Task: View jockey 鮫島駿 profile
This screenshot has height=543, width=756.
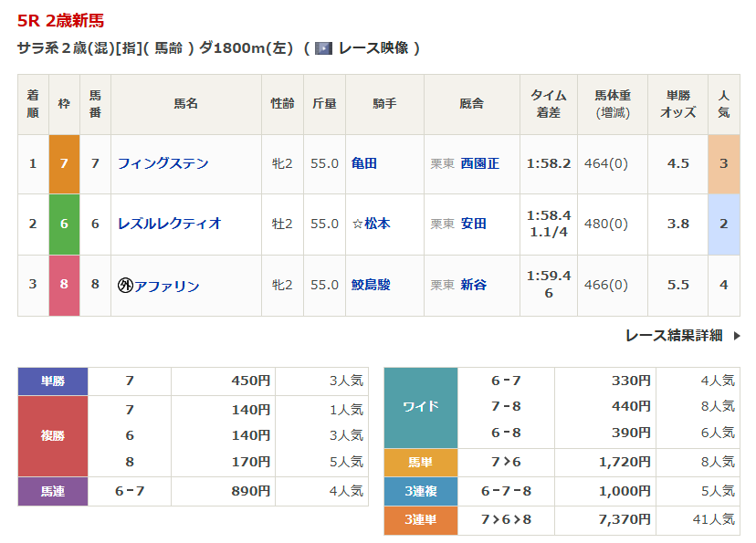Action: click(x=371, y=285)
